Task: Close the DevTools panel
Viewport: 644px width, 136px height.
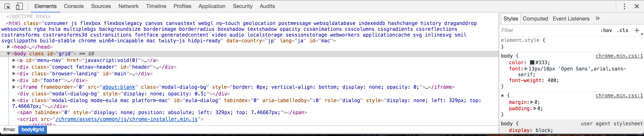Action: (637, 6)
